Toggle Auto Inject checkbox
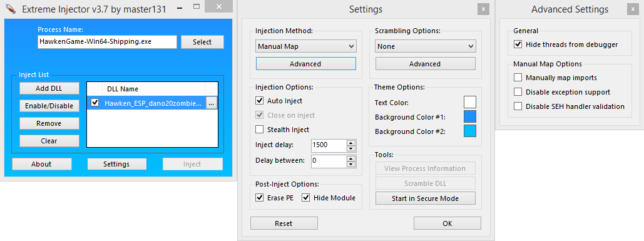 (260, 101)
